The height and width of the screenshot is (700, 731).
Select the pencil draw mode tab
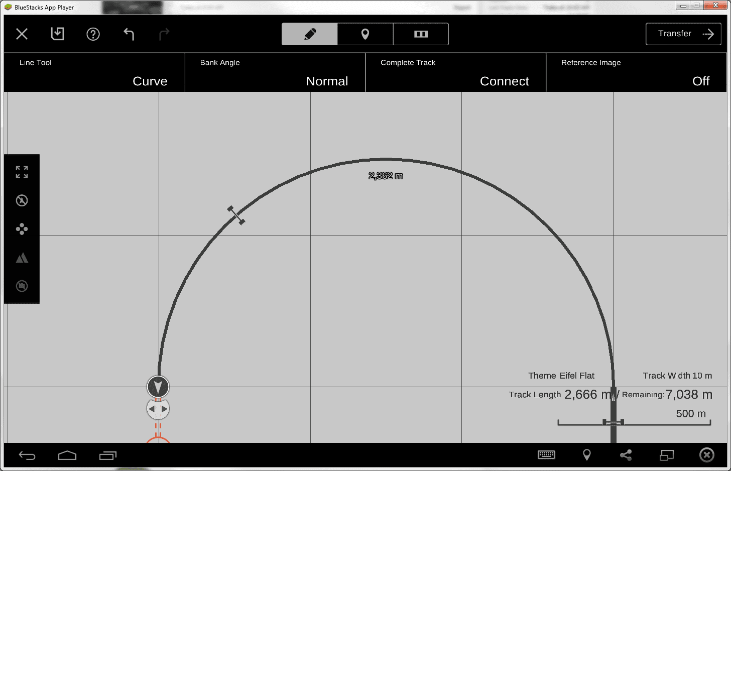[310, 34]
